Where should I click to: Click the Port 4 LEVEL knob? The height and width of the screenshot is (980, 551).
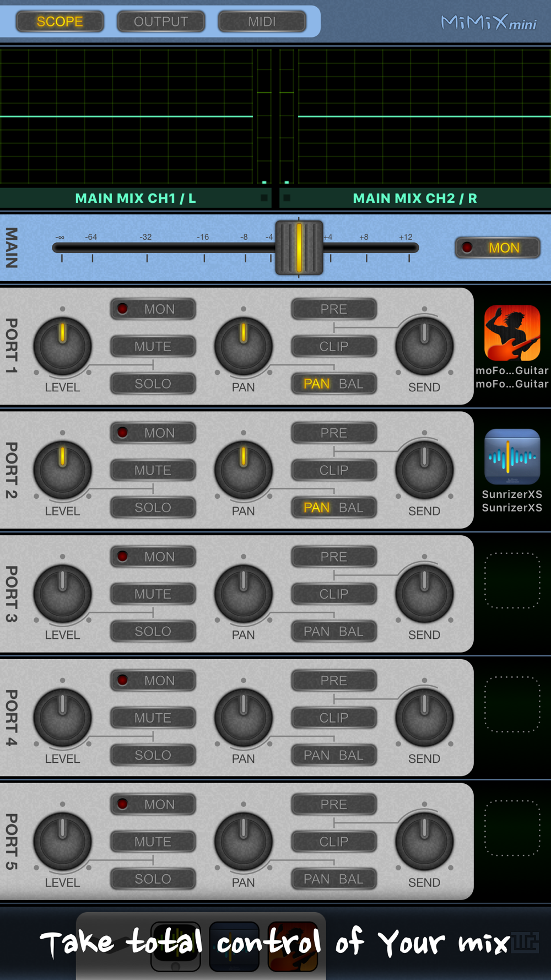pos(62,718)
